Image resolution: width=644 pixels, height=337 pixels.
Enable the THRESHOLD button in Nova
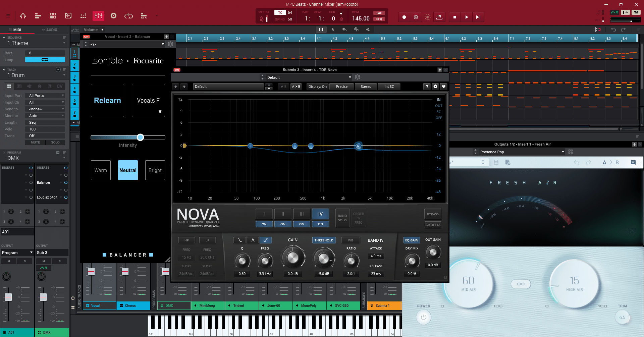click(324, 240)
